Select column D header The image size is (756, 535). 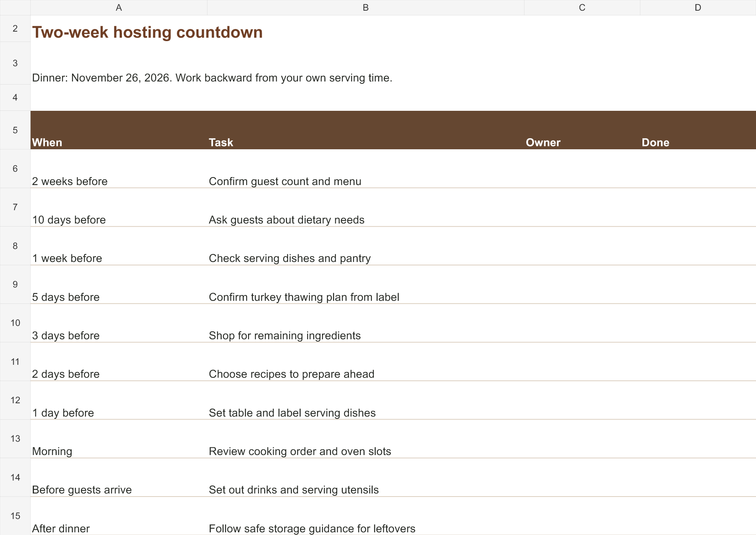click(x=698, y=8)
